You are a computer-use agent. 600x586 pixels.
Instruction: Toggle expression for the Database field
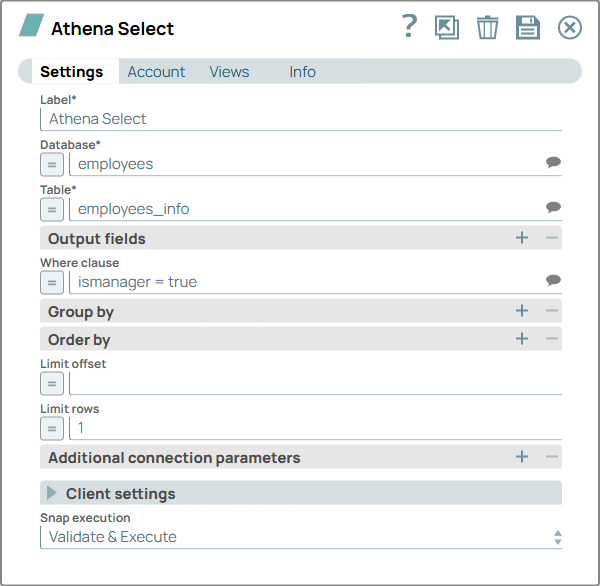pyautogui.click(x=52, y=165)
